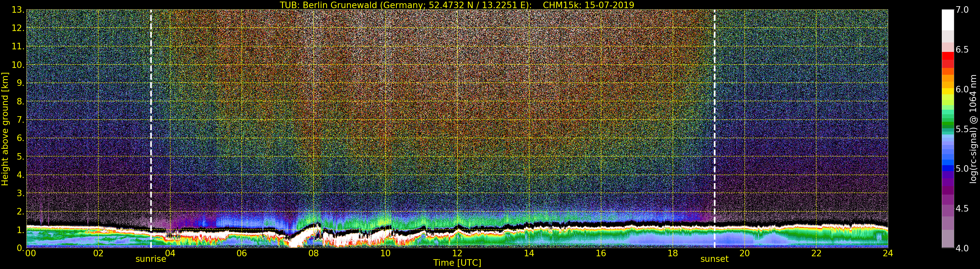Pick the yellow band of the colorbar

[948, 91]
